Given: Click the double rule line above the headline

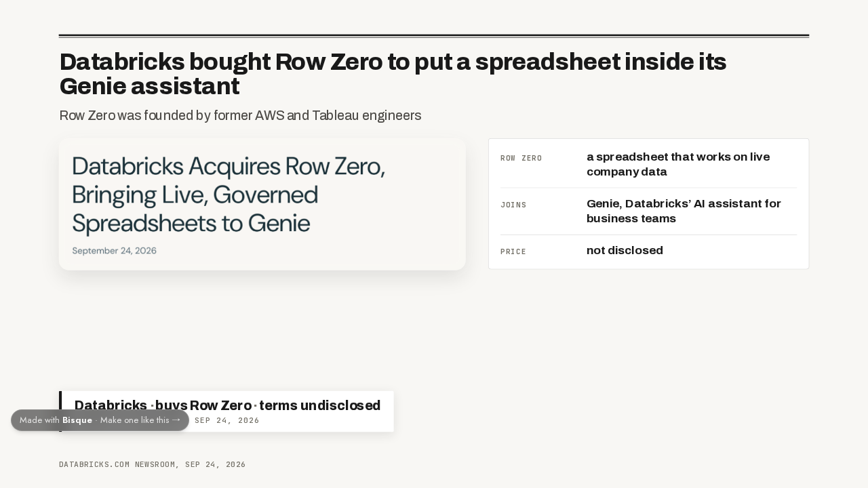Looking at the screenshot, I should point(434,36).
